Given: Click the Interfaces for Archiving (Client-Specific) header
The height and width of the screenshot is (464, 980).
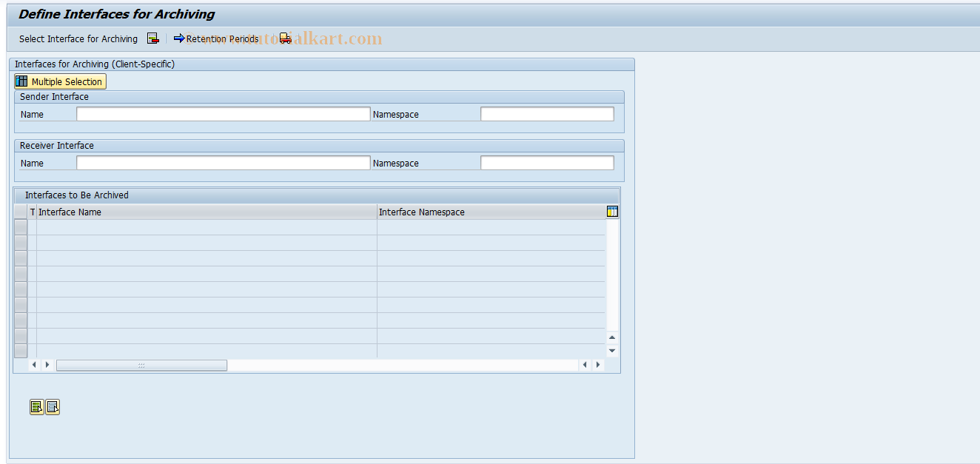Looking at the screenshot, I should tap(95, 64).
